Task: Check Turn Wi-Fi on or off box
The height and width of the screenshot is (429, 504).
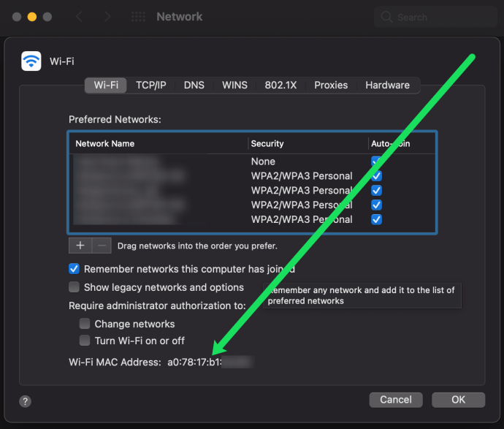Action: (x=85, y=341)
